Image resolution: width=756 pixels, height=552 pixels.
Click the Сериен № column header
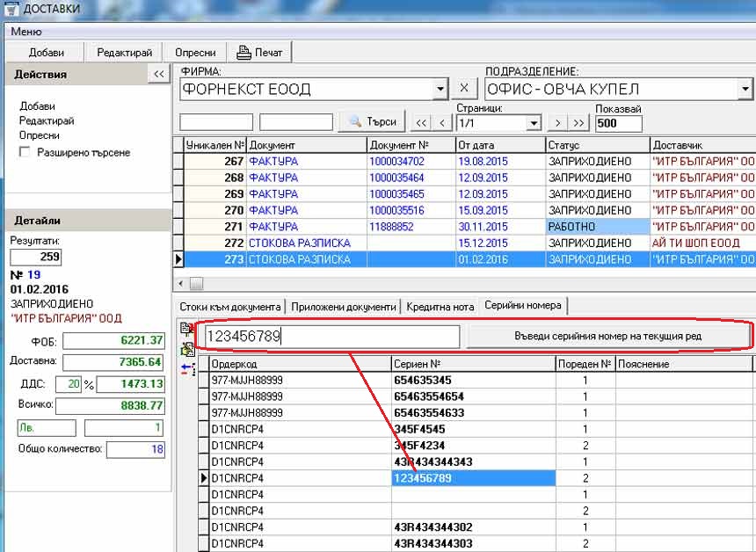473,364
